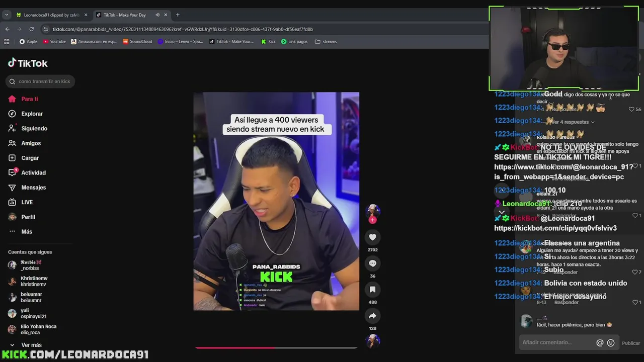Open the kickbot.com clip link in chat

click(x=555, y=228)
